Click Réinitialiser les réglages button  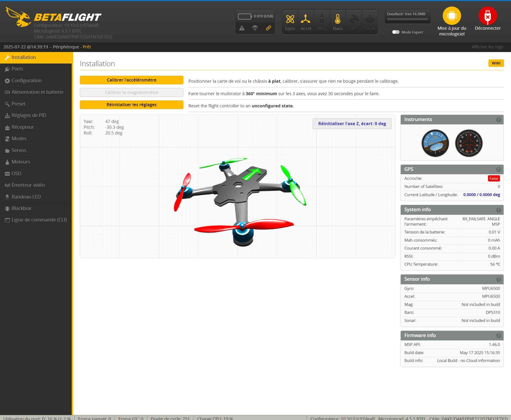point(131,105)
